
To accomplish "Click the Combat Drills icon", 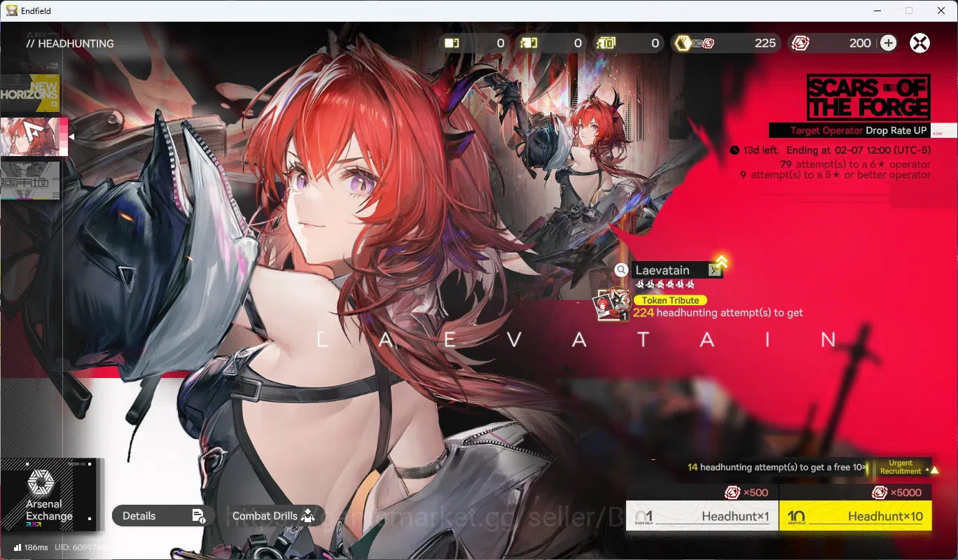I will coord(307,516).
